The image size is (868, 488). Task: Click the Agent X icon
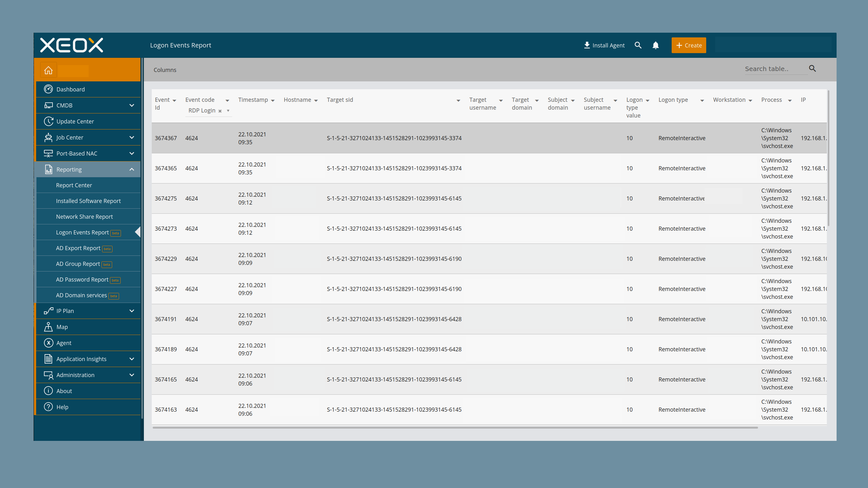[x=48, y=343]
